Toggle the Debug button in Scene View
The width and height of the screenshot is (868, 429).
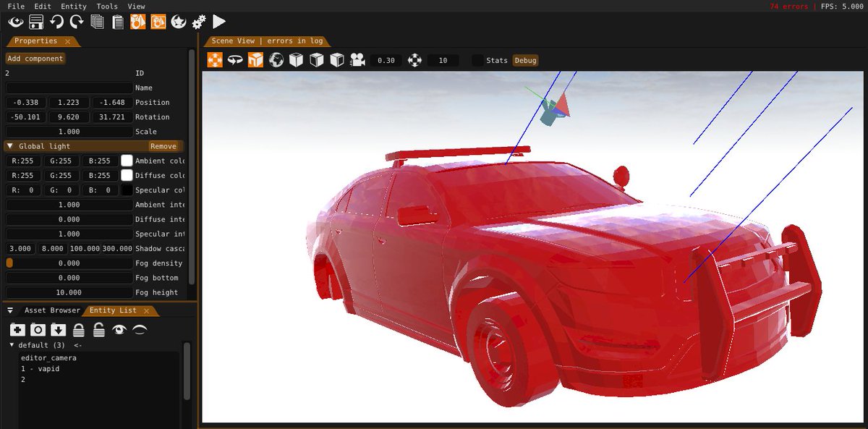pos(526,61)
